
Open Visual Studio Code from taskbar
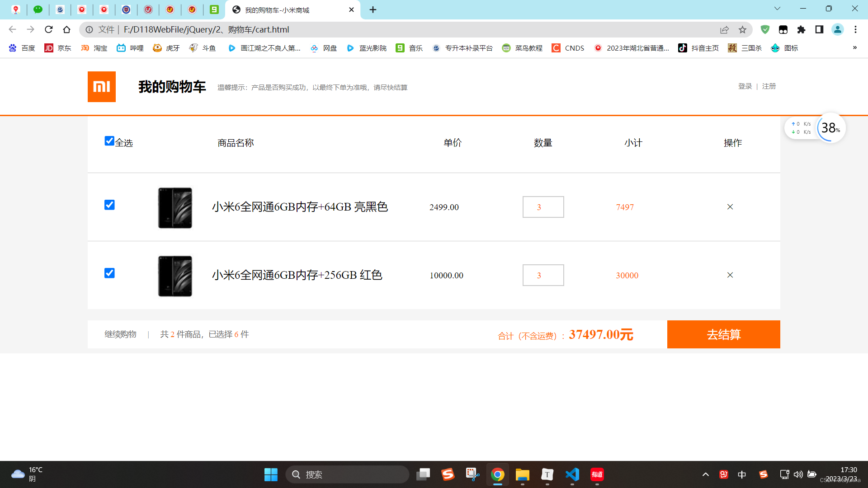click(x=572, y=474)
